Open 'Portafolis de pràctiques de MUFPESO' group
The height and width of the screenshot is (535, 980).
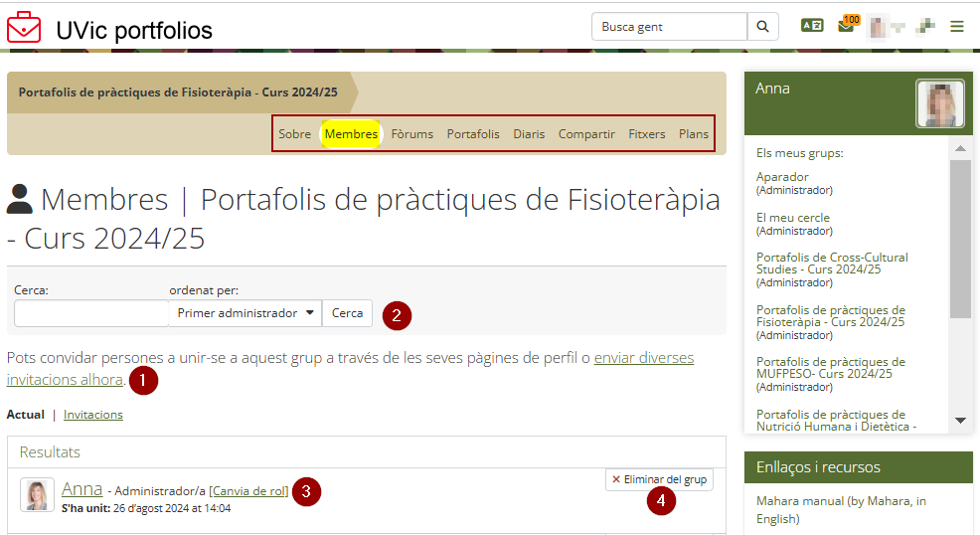(831, 368)
